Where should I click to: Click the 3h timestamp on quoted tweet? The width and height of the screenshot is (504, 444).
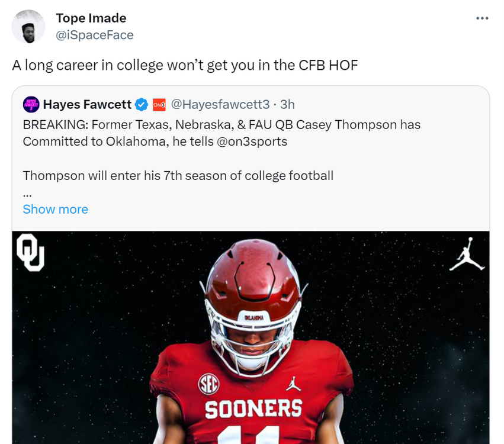pyautogui.click(x=287, y=105)
